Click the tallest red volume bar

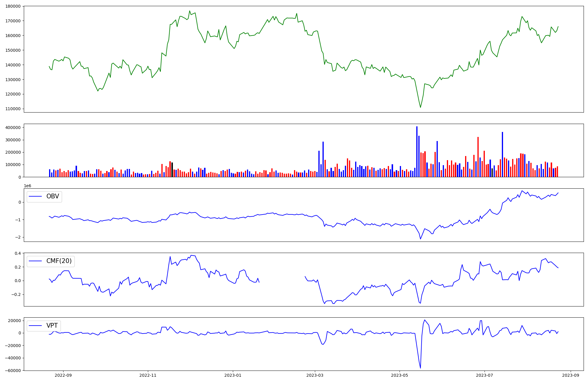[x=478, y=157]
